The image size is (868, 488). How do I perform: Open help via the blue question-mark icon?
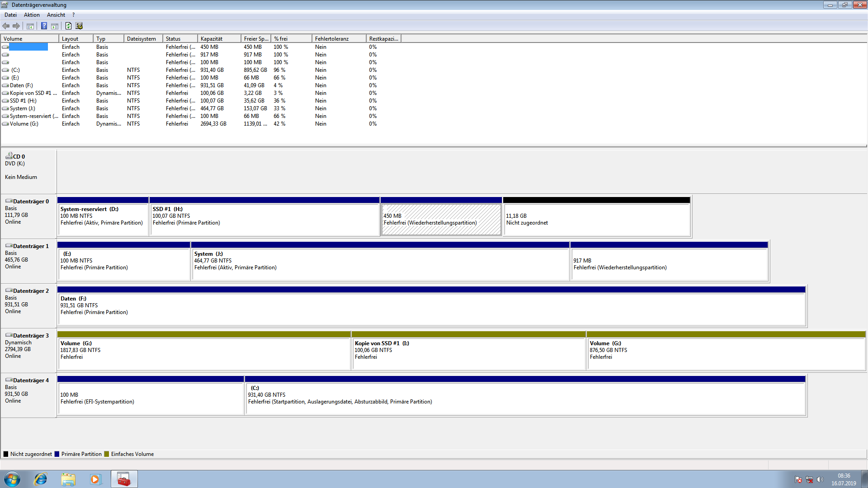(44, 26)
